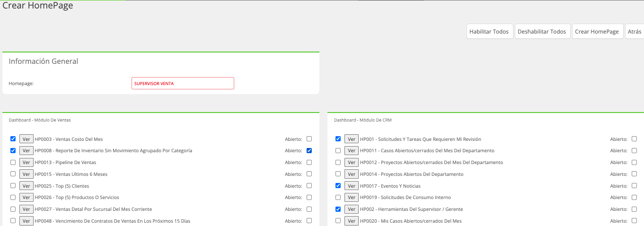
Task: Click Ver for HP0003 Ventas Costo
Action: [26, 139]
